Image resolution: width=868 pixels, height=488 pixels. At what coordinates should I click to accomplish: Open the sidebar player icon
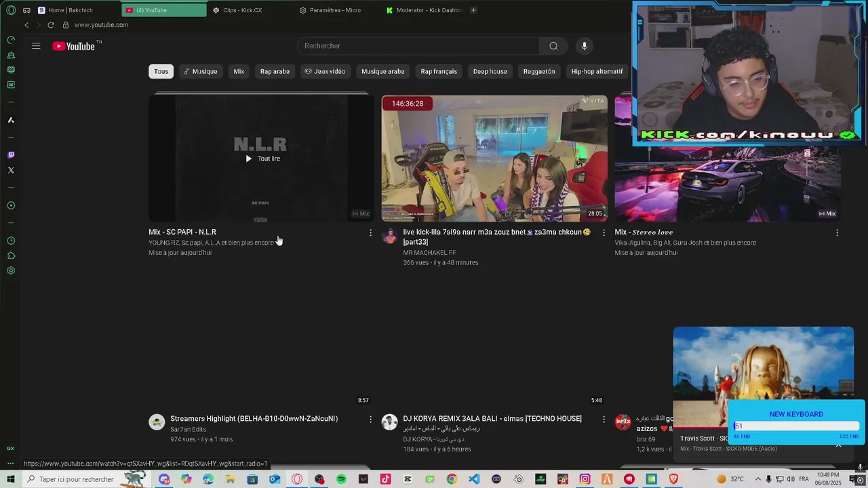tap(11, 205)
